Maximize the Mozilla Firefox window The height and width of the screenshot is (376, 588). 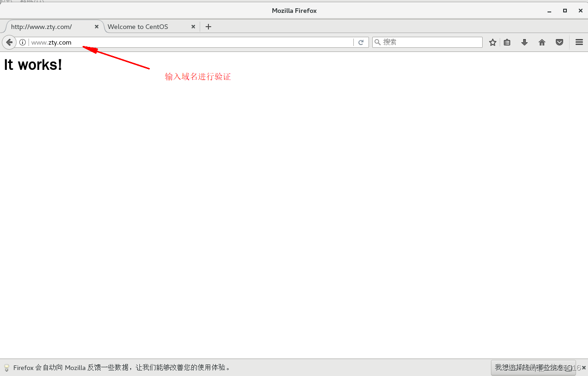(565, 11)
